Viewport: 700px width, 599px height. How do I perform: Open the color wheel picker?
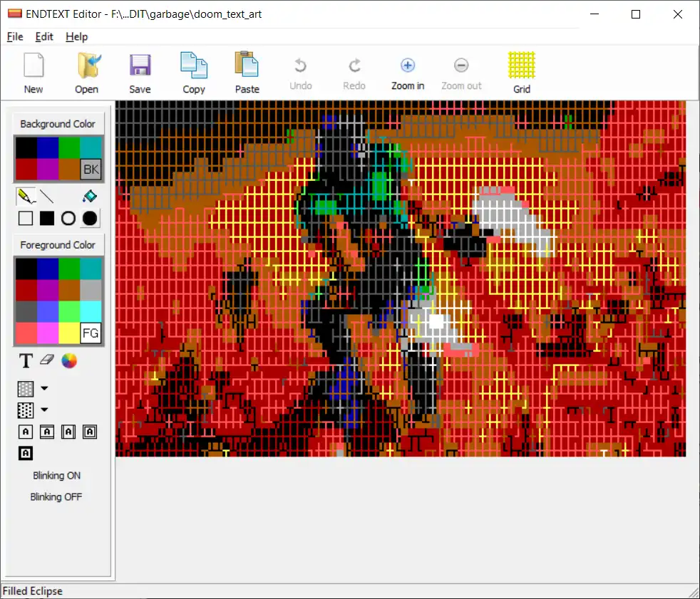coord(68,360)
